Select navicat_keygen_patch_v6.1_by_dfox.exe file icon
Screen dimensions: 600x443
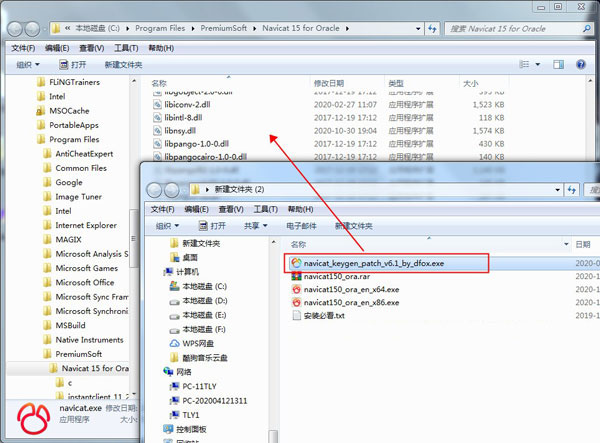[x=296, y=263]
